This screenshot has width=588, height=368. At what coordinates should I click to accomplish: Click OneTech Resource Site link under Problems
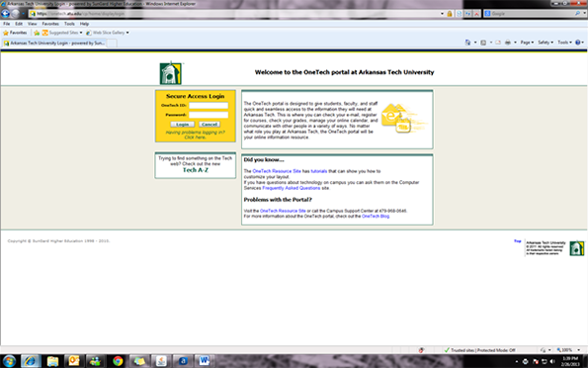pos(283,211)
